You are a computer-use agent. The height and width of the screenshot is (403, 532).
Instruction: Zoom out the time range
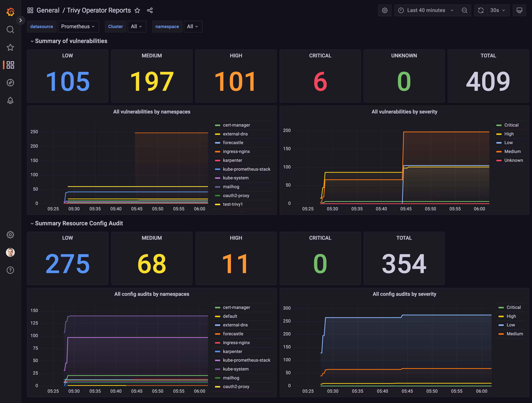[x=464, y=10]
